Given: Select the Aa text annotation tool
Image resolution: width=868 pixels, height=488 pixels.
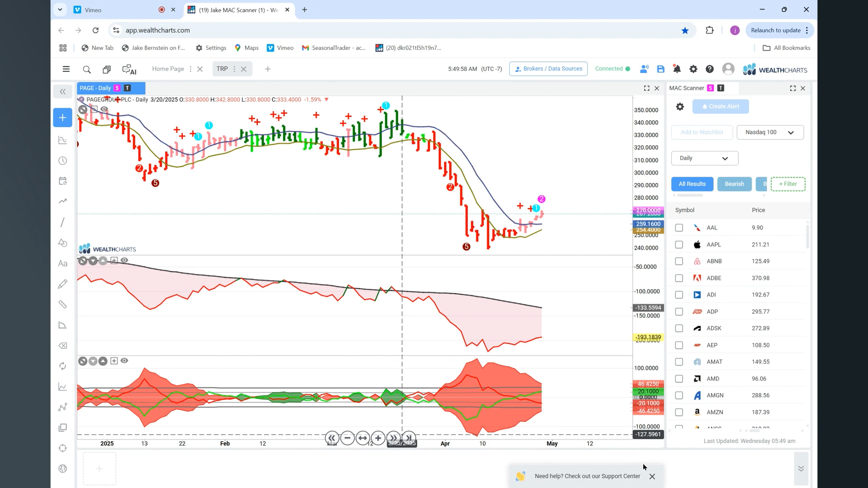Looking at the screenshot, I should pyautogui.click(x=63, y=264).
